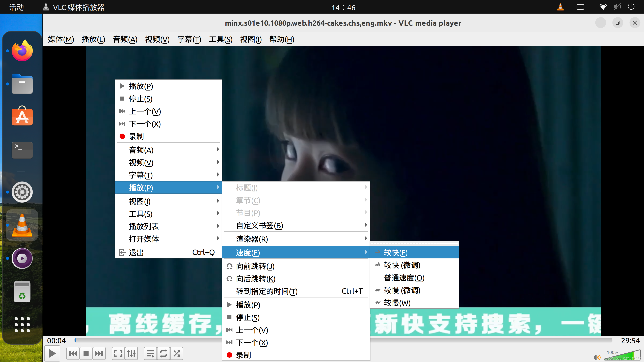Toggle playlist view button
644x362 pixels.
pyautogui.click(x=150, y=353)
